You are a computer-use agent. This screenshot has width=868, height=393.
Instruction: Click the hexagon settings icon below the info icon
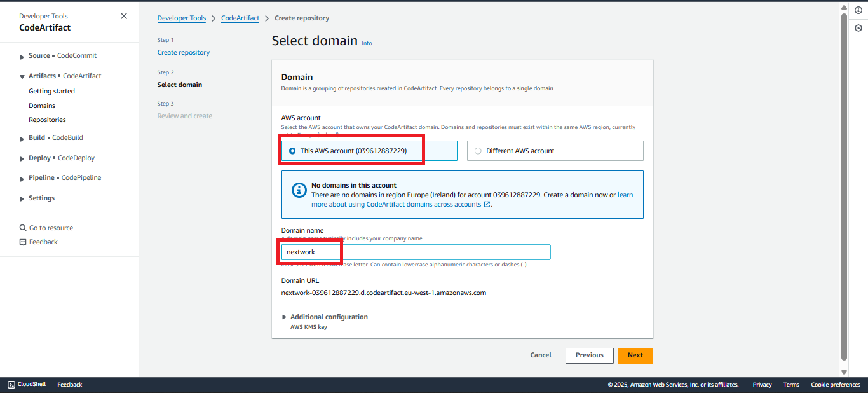click(858, 28)
